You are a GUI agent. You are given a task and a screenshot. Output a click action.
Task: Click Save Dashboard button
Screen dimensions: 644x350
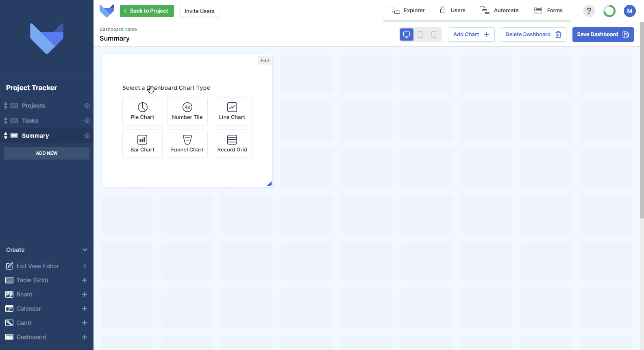[603, 35]
